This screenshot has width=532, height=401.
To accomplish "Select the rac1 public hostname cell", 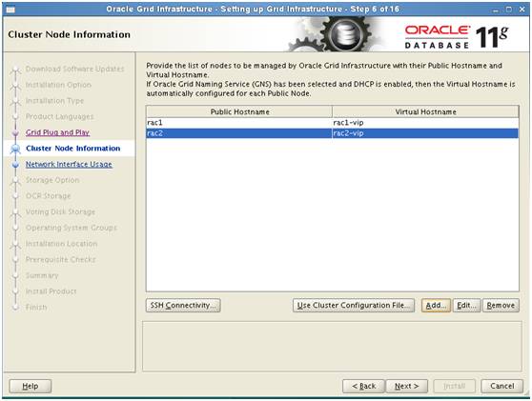I will 239,123.
